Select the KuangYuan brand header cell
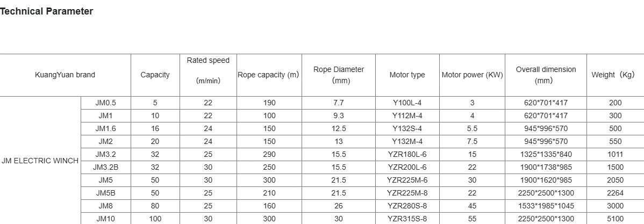Image resolution: width=644 pixels, height=224 pixels. [x=65, y=75]
